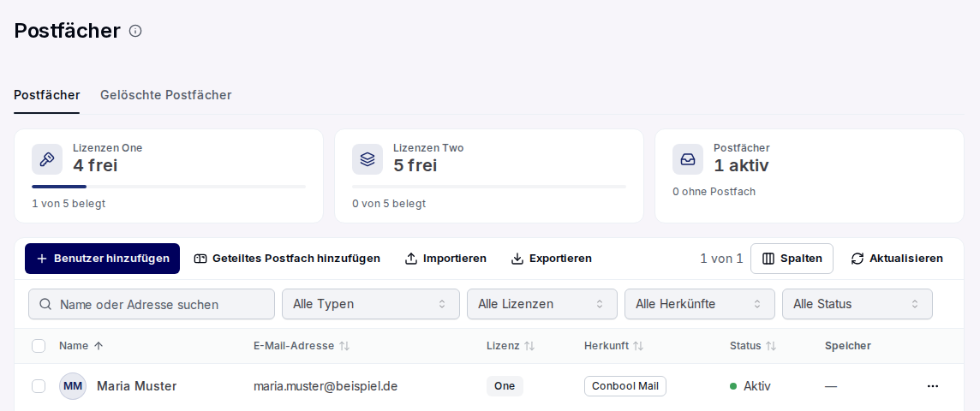Image resolution: width=980 pixels, height=411 pixels.
Task: Sort by Herkunft column
Action: [x=638, y=345]
